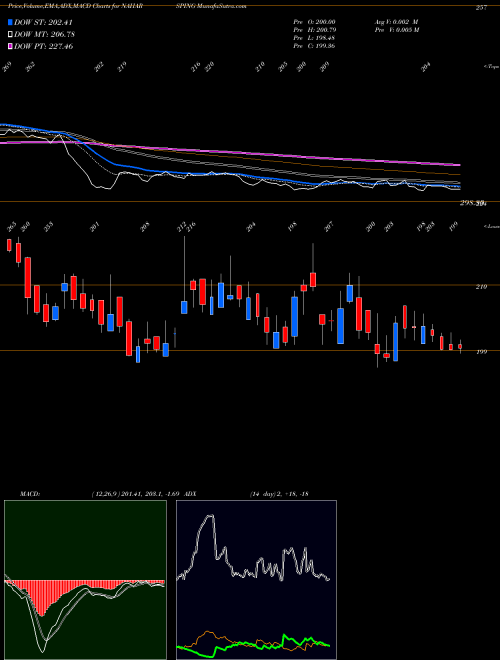Click the 'Pre O: 200.00' value

pos(314,22)
